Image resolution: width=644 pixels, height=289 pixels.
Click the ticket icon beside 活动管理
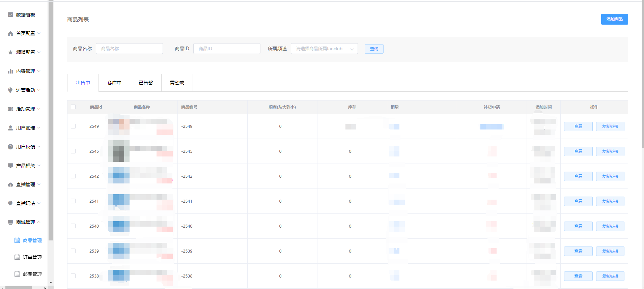click(10, 109)
